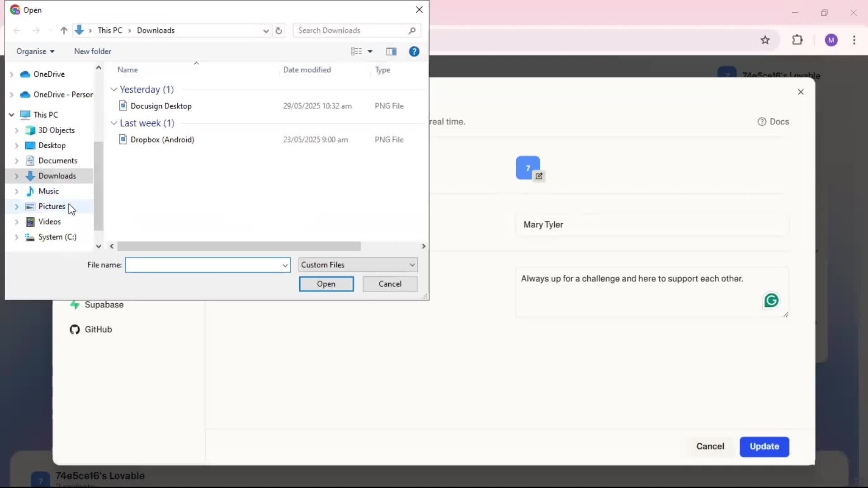Image resolution: width=868 pixels, height=488 pixels.
Task: Click the forward arrow in the Open dialog
Action: (x=36, y=30)
